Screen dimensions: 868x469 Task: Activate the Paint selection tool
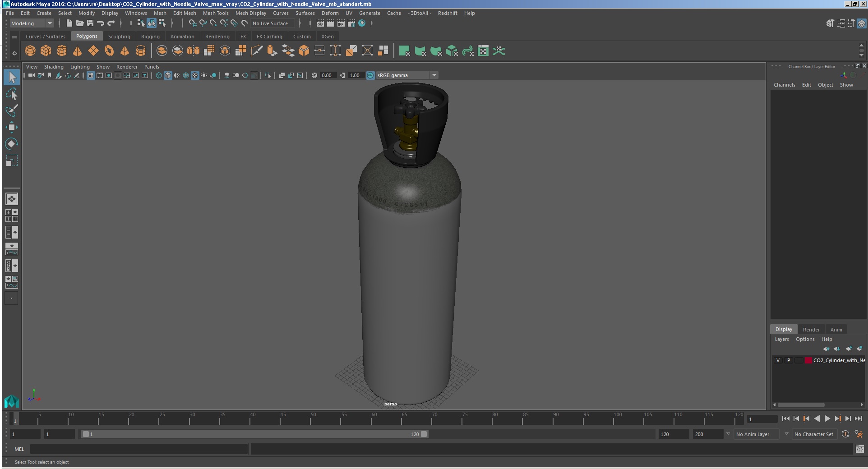click(12, 110)
